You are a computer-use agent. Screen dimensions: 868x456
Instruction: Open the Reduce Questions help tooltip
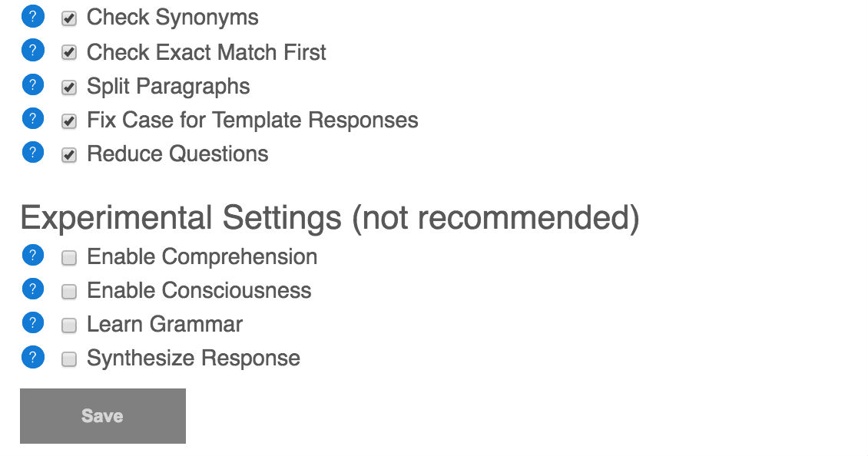click(x=32, y=153)
